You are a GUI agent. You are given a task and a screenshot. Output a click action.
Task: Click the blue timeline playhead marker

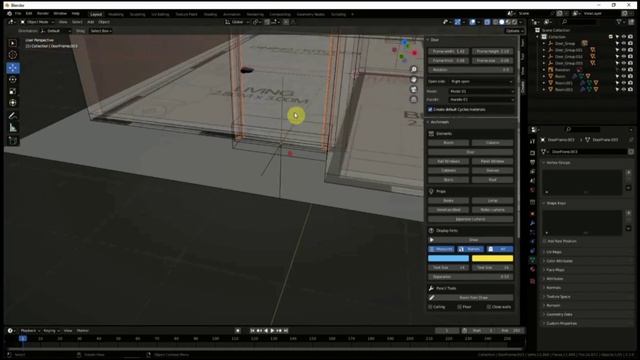click(23, 338)
